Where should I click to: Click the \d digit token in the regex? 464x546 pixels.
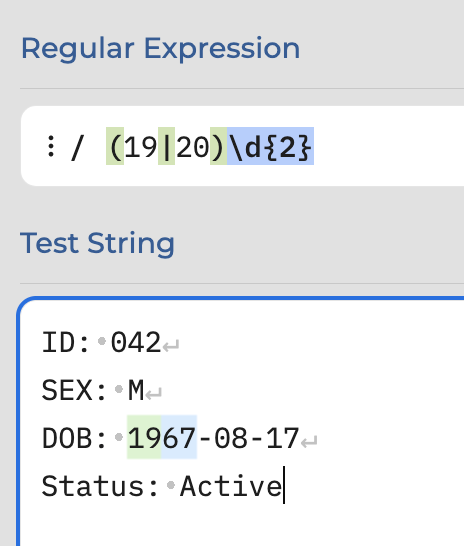[244, 146]
